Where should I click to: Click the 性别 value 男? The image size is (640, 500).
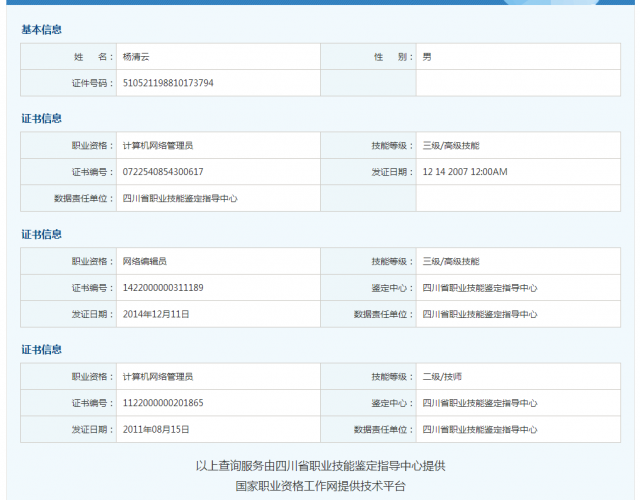tap(427, 57)
